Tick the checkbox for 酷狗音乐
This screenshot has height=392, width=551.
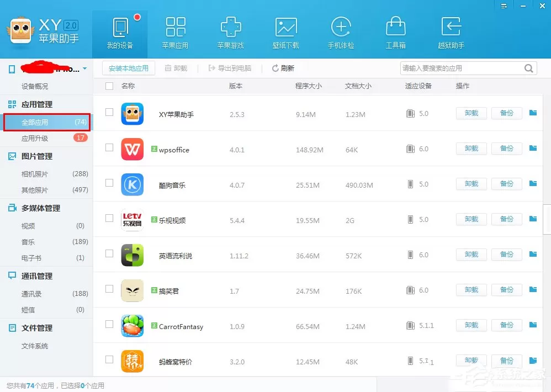tap(109, 183)
